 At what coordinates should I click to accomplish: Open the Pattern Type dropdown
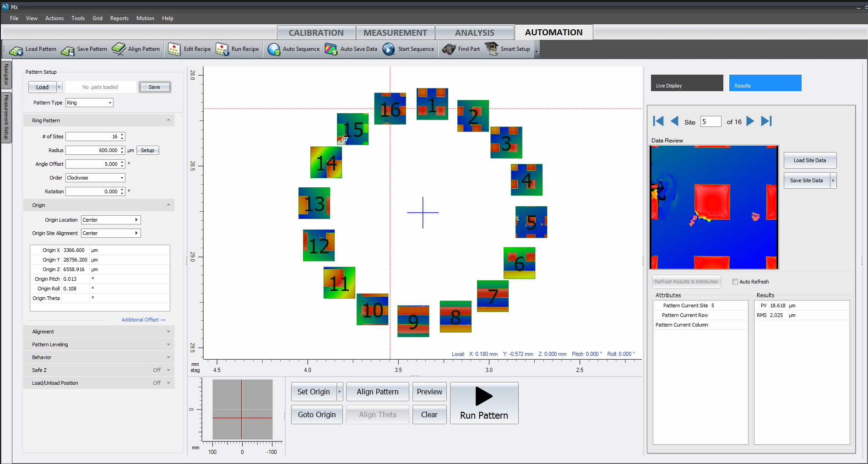tap(110, 103)
